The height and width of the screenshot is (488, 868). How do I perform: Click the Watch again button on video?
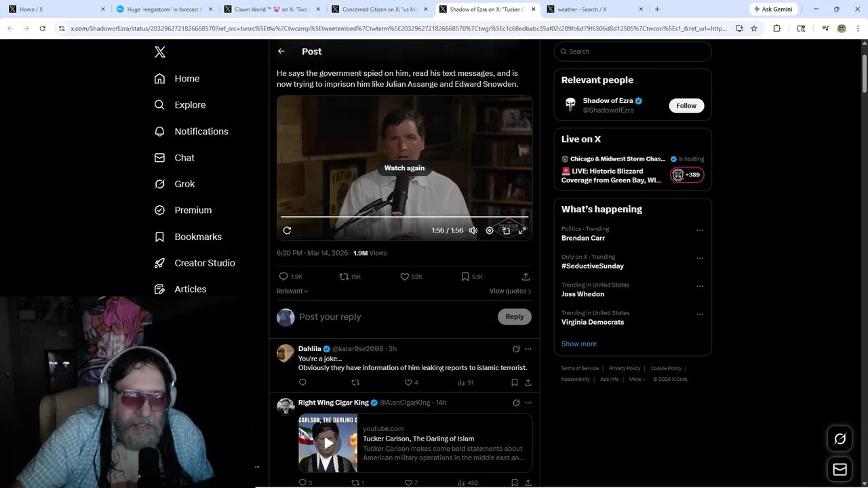coord(404,168)
